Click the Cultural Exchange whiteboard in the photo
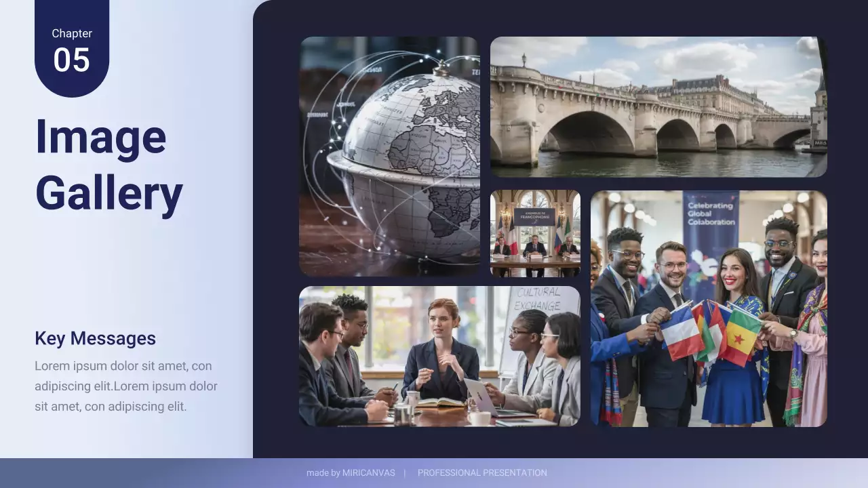Image resolution: width=868 pixels, height=488 pixels. click(539, 300)
